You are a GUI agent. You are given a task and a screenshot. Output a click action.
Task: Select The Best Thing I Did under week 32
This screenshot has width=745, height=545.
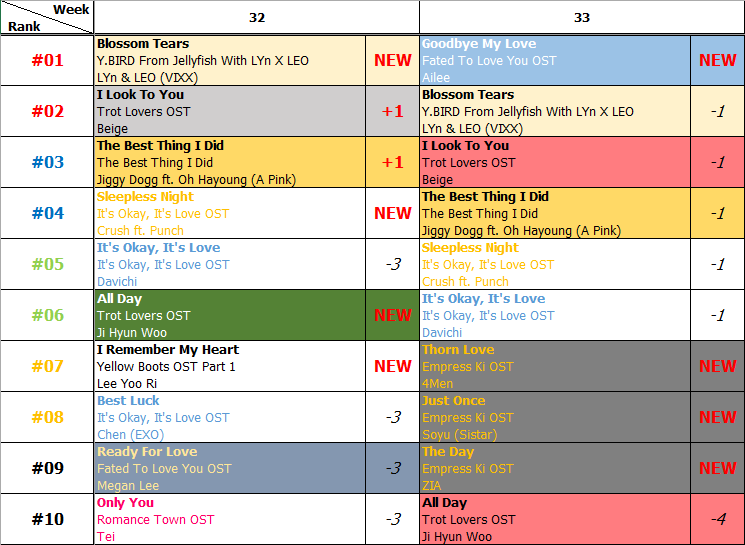point(230,162)
